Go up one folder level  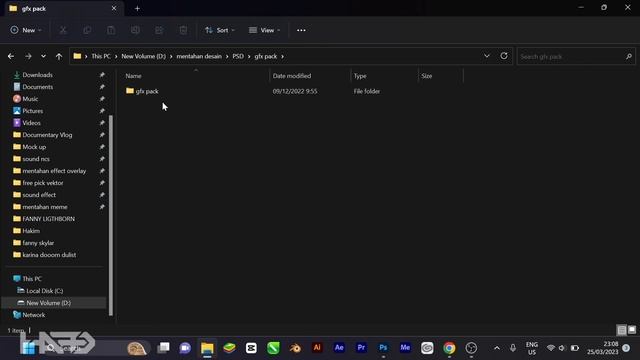59,56
